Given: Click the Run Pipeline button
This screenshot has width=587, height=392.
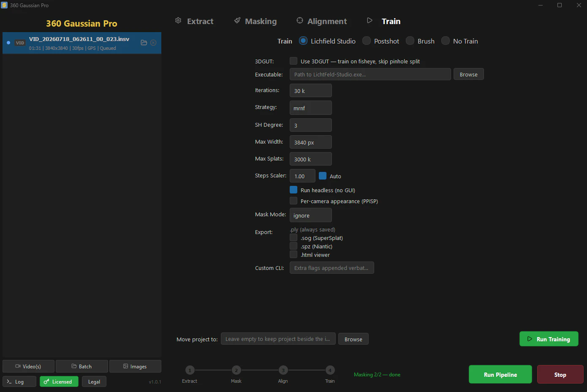Looking at the screenshot, I should tap(500, 374).
